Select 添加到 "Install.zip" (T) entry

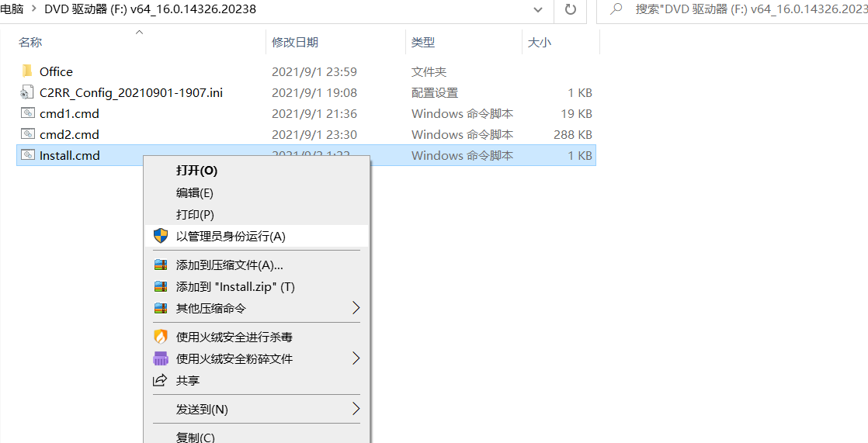255,286
